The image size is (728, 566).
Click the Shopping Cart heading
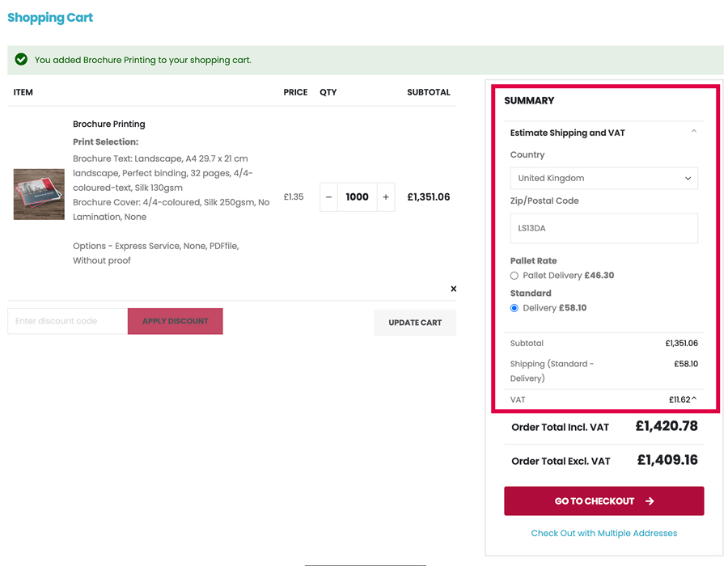(x=50, y=17)
